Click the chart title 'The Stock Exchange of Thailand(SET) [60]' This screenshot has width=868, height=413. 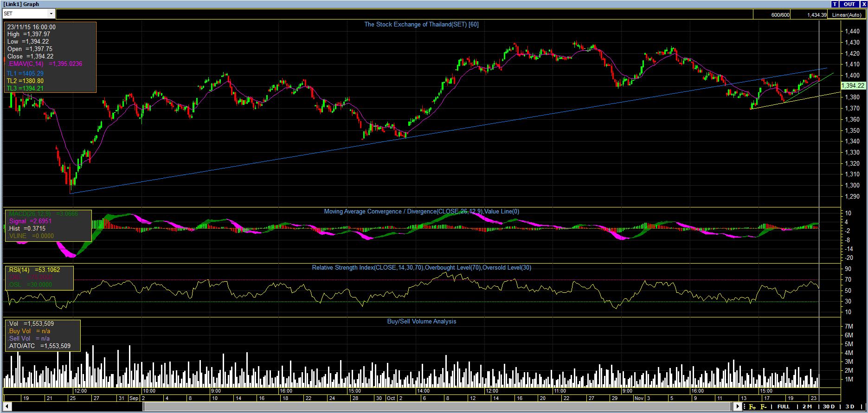pyautogui.click(x=421, y=25)
